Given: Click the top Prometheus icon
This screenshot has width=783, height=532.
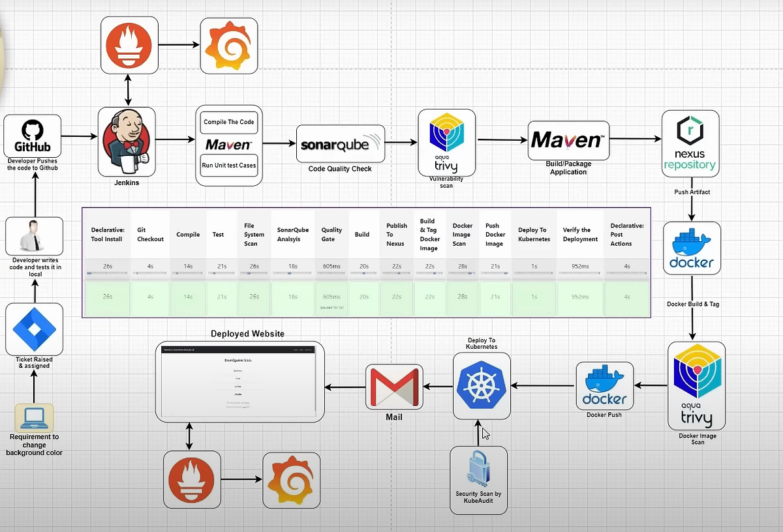Looking at the screenshot, I should pos(129,46).
